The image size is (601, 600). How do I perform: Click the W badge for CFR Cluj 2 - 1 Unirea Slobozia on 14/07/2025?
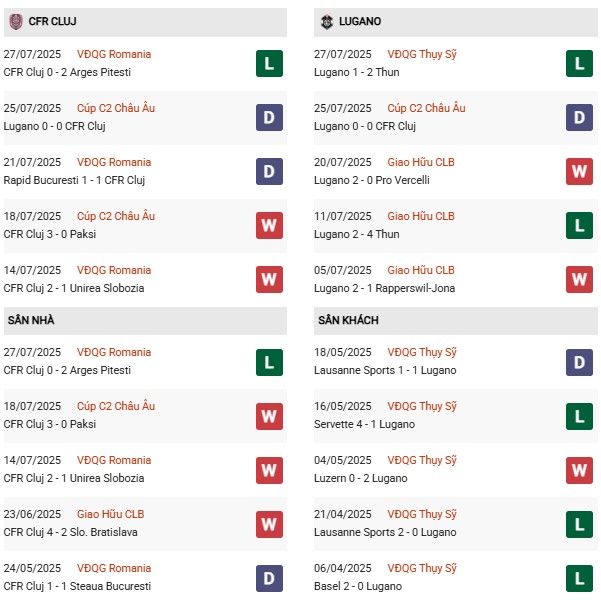[269, 279]
